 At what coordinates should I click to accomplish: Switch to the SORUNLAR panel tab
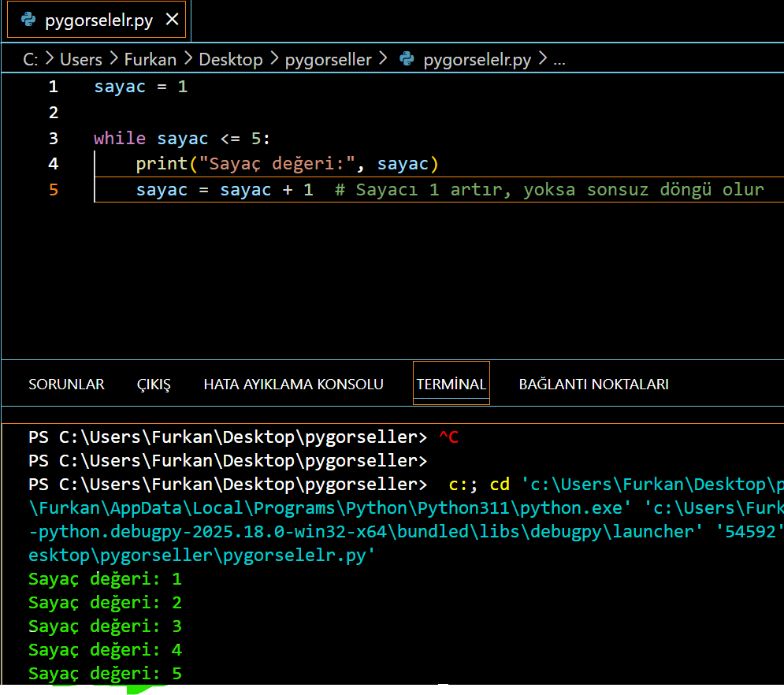(66, 385)
